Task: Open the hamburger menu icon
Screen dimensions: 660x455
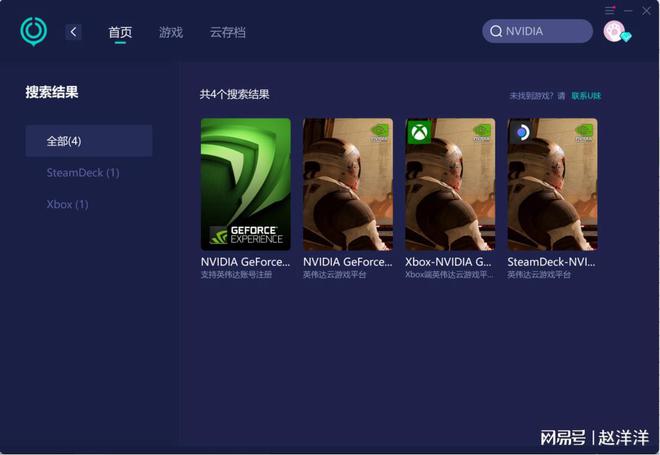Action: (610, 10)
